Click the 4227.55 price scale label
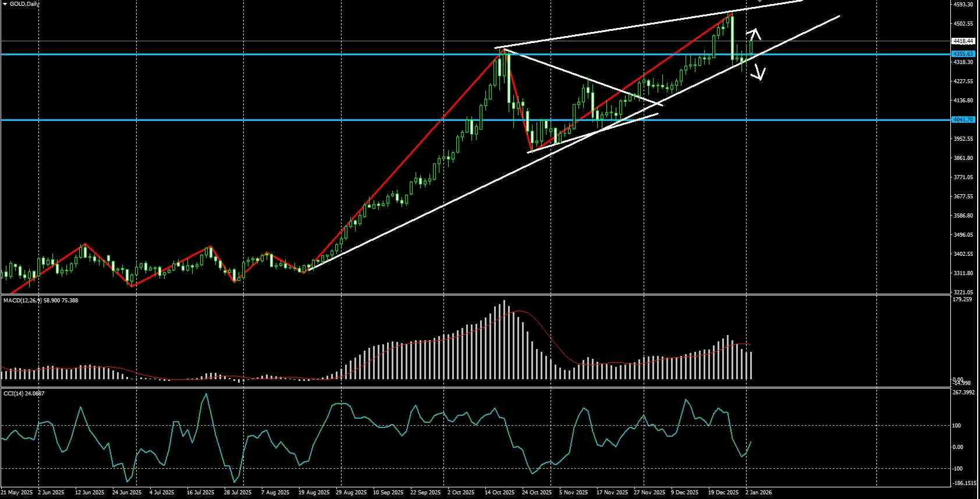 [963, 81]
